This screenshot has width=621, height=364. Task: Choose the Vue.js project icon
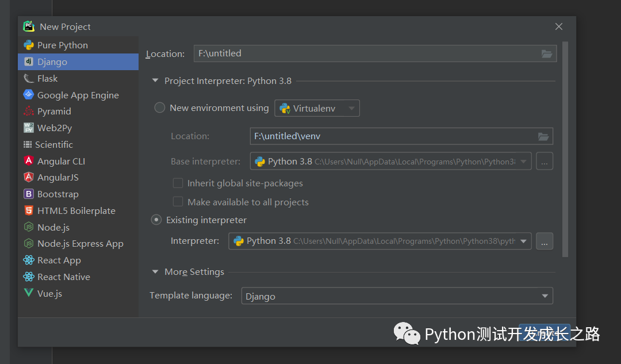[x=28, y=293]
